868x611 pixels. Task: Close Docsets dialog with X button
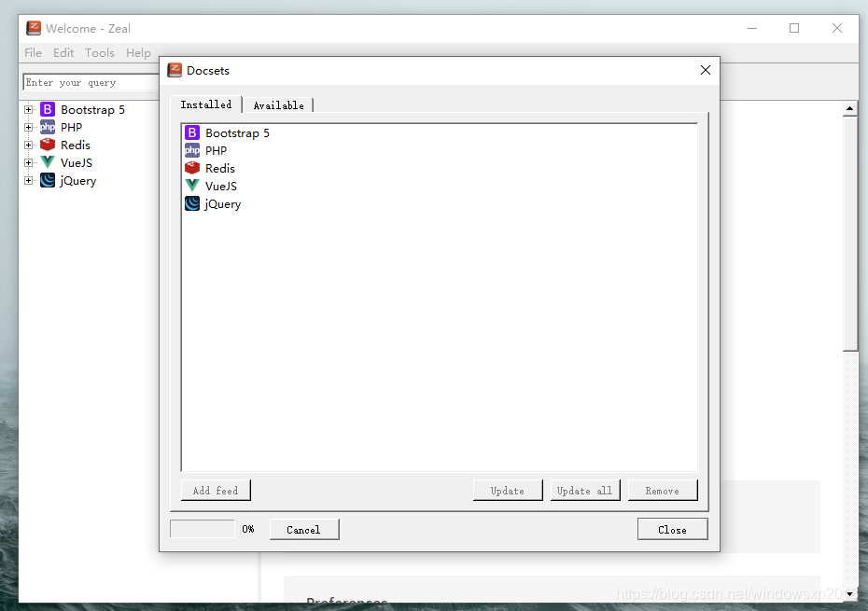tap(706, 70)
